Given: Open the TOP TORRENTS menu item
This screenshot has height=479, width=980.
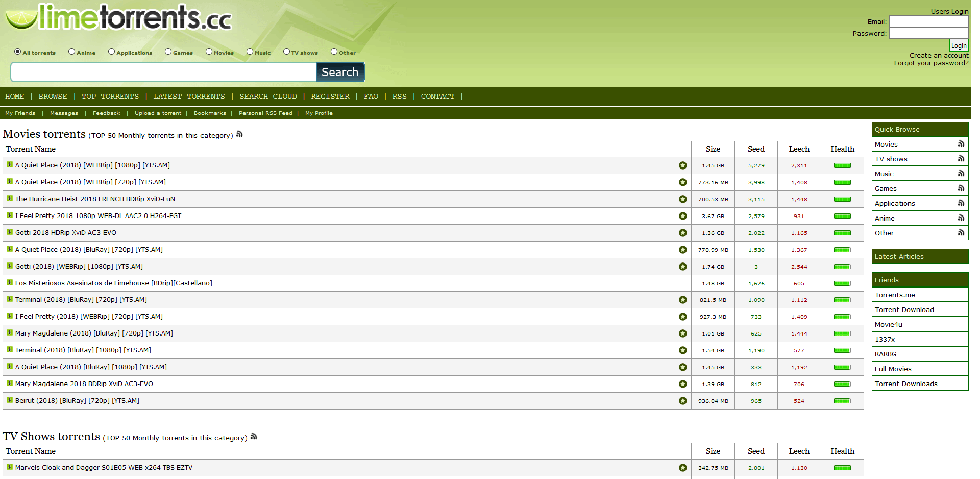Looking at the screenshot, I should [x=110, y=96].
